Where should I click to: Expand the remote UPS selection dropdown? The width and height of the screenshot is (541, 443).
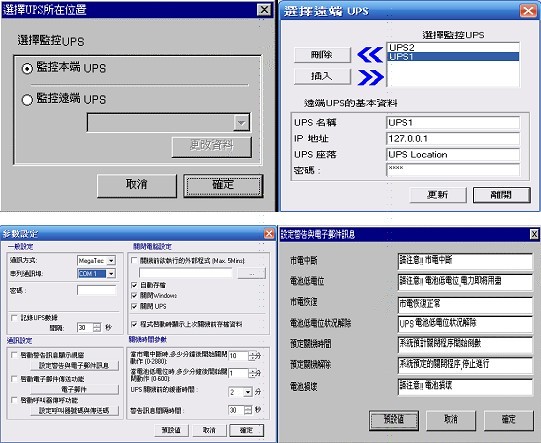coord(241,122)
